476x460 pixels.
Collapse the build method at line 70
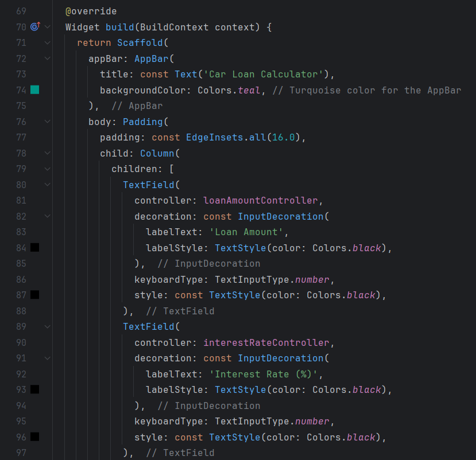[48, 27]
